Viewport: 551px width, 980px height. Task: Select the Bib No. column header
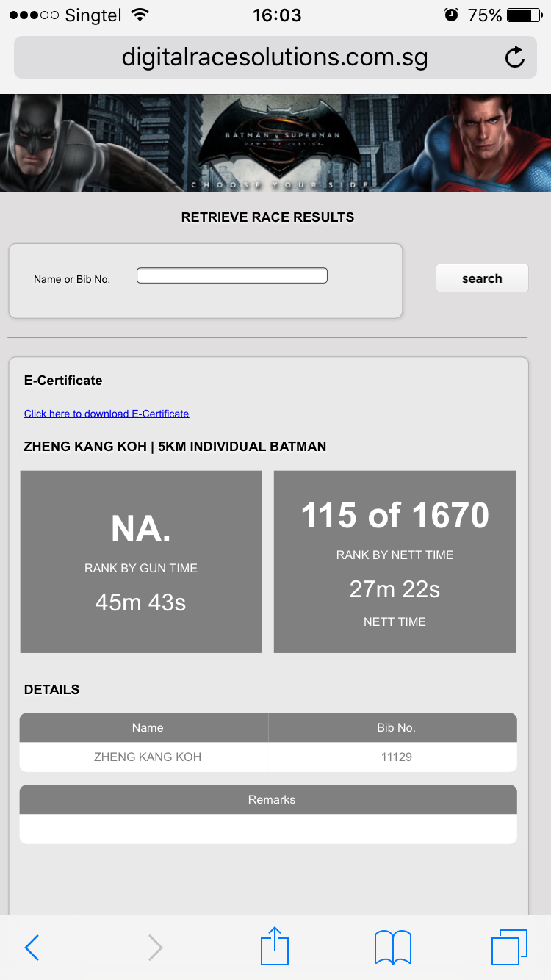[396, 727]
